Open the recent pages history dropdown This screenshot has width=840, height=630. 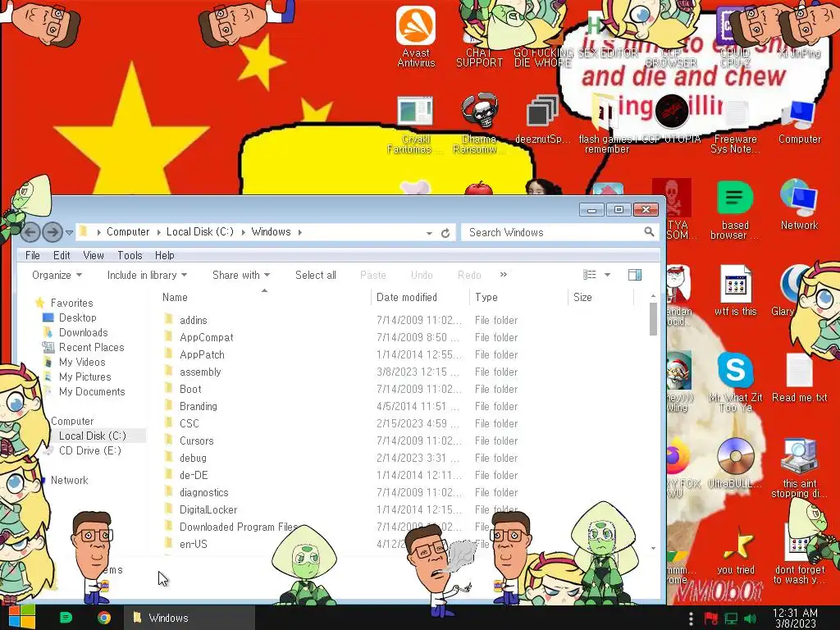click(69, 233)
